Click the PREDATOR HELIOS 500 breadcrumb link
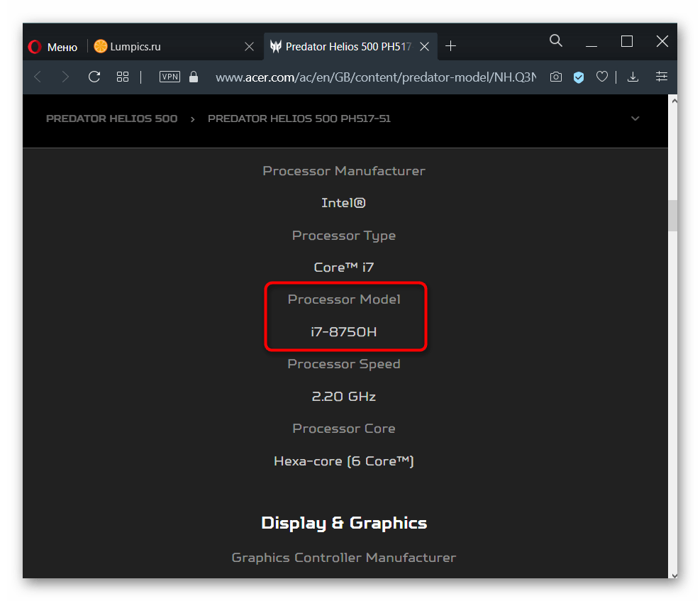 click(111, 118)
